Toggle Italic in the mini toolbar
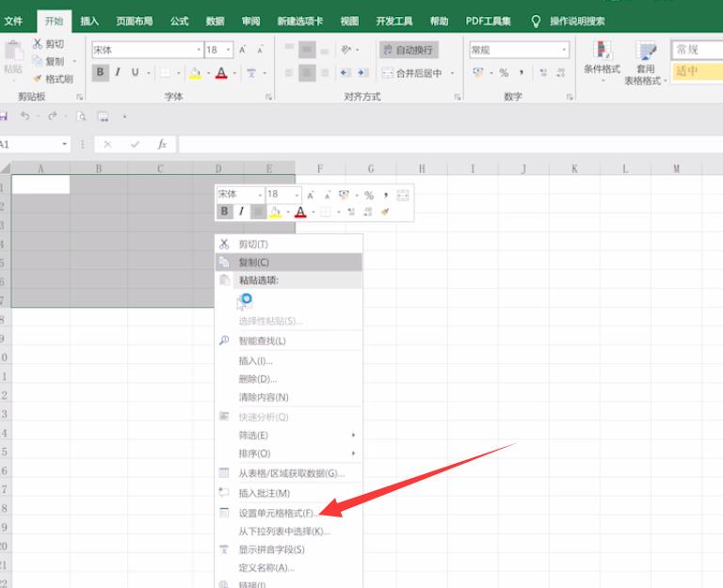The image size is (723, 588). [x=241, y=212]
